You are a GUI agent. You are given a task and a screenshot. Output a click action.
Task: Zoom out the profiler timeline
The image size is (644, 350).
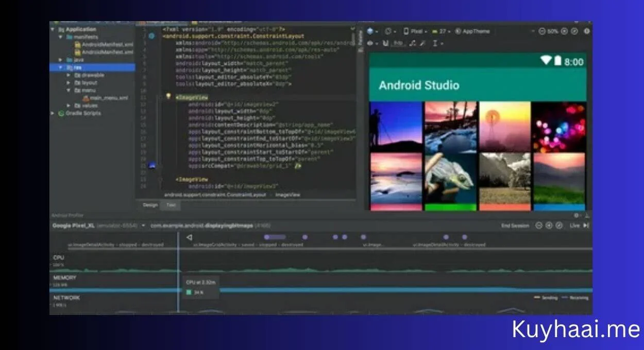tap(539, 225)
